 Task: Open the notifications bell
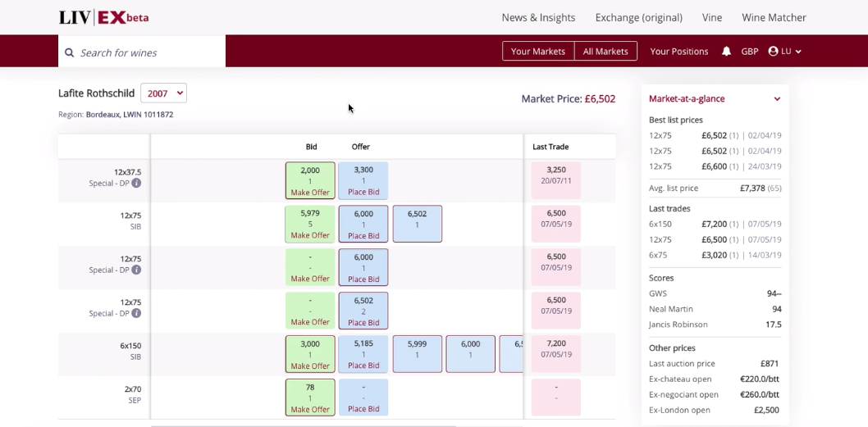(x=726, y=51)
